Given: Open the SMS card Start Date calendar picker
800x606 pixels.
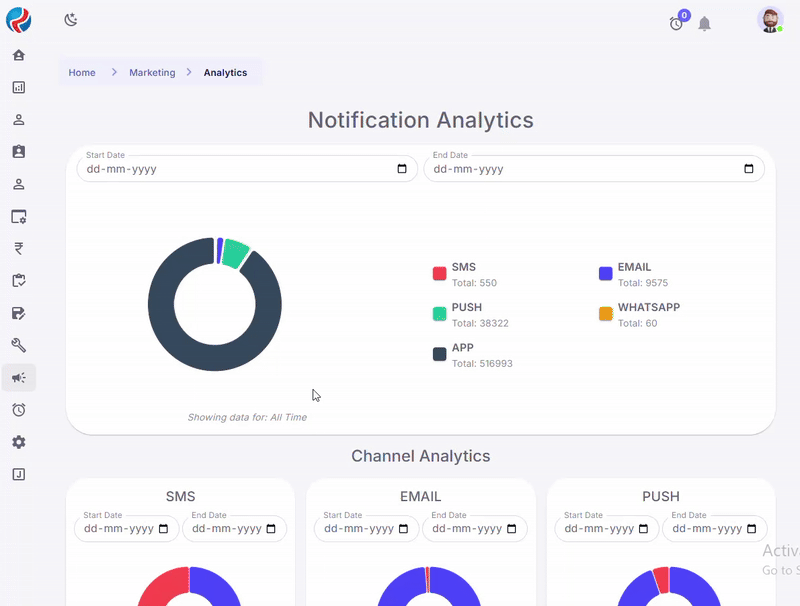Looking at the screenshot, I should click(x=163, y=529).
